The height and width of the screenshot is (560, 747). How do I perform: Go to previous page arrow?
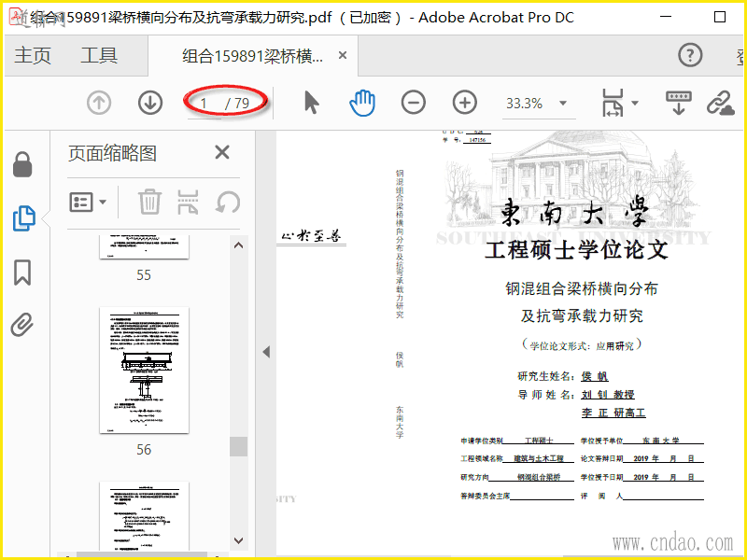(99, 103)
